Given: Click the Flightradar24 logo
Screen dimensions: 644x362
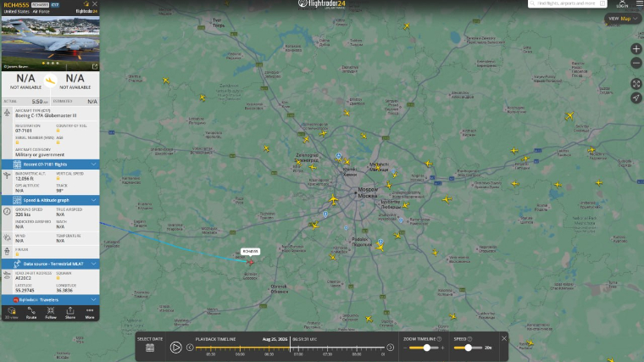Looking at the screenshot, I should coord(322,4).
